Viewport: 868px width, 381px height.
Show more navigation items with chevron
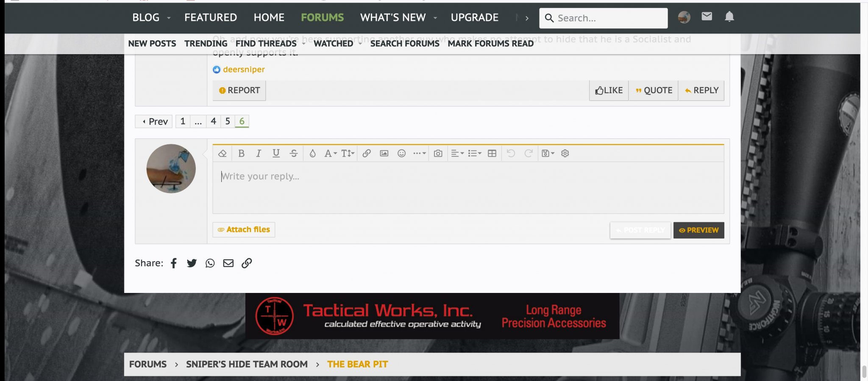click(527, 18)
